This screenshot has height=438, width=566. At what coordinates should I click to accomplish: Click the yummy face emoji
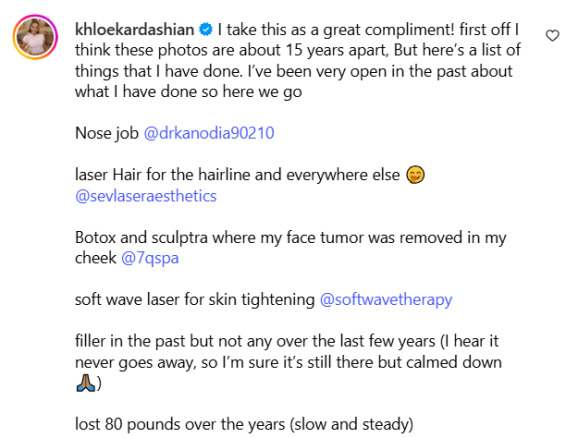415,175
